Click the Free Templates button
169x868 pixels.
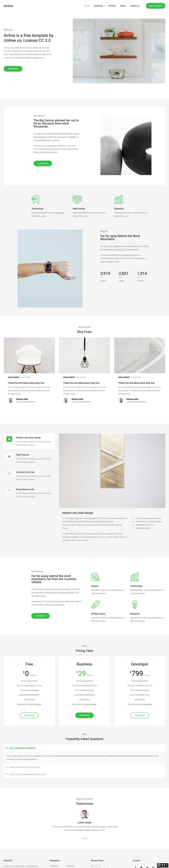click(155, 6)
